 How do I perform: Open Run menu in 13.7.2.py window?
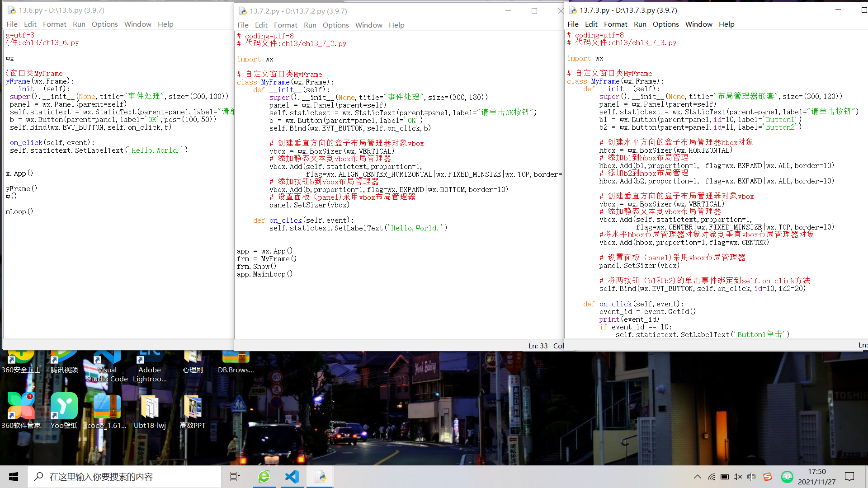(310, 25)
